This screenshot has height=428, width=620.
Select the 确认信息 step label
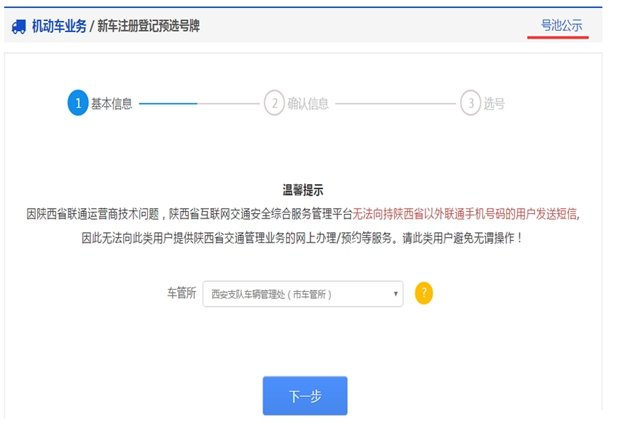click(308, 103)
